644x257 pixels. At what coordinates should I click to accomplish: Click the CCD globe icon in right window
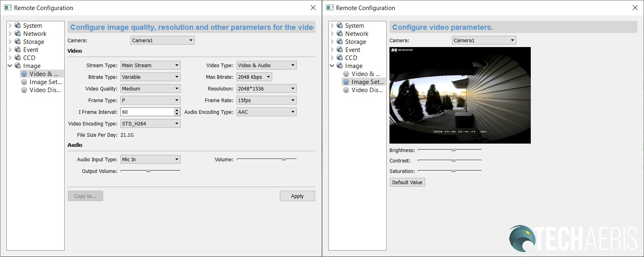pos(340,58)
